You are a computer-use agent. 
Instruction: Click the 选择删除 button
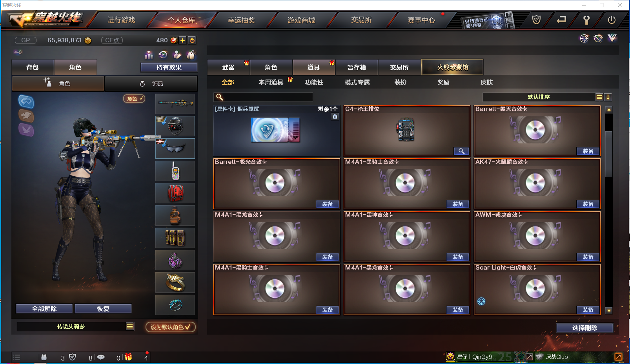point(584,328)
